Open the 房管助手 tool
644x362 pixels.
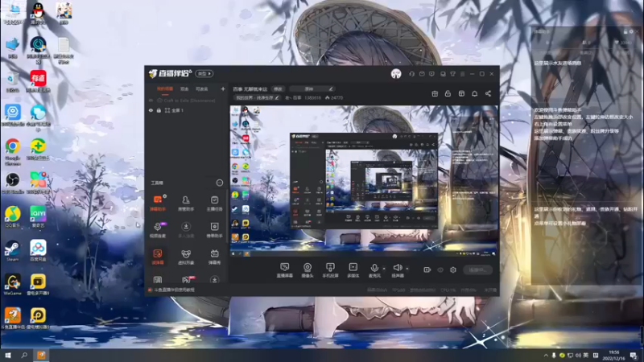[186, 204]
